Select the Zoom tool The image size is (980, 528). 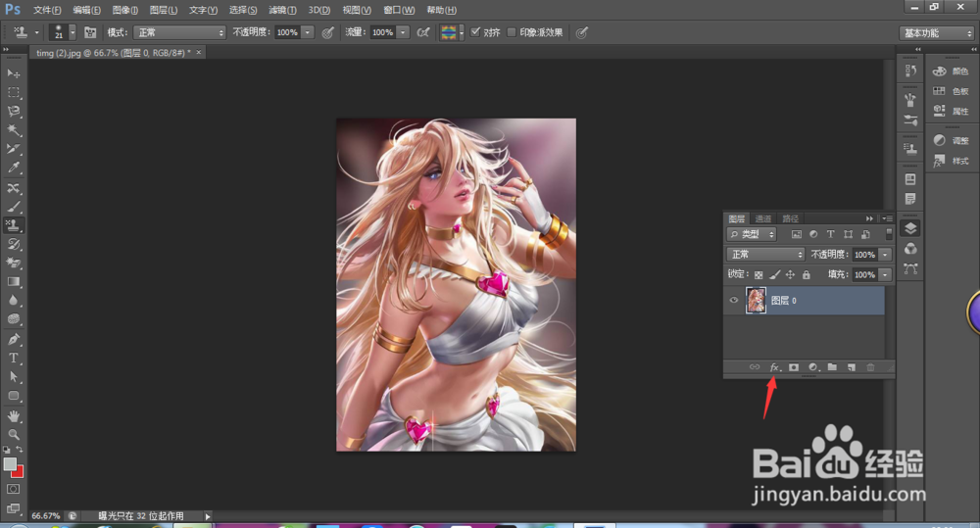(x=13, y=434)
